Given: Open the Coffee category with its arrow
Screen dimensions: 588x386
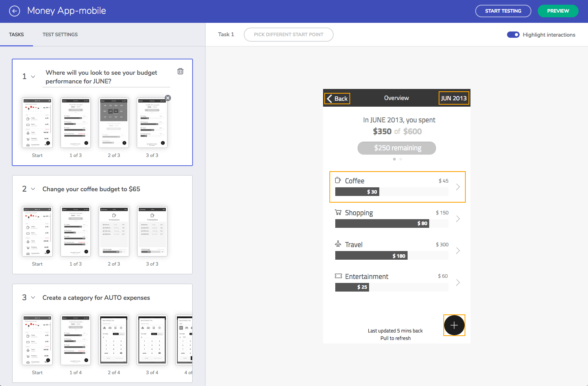Looking at the screenshot, I should 458,187.
